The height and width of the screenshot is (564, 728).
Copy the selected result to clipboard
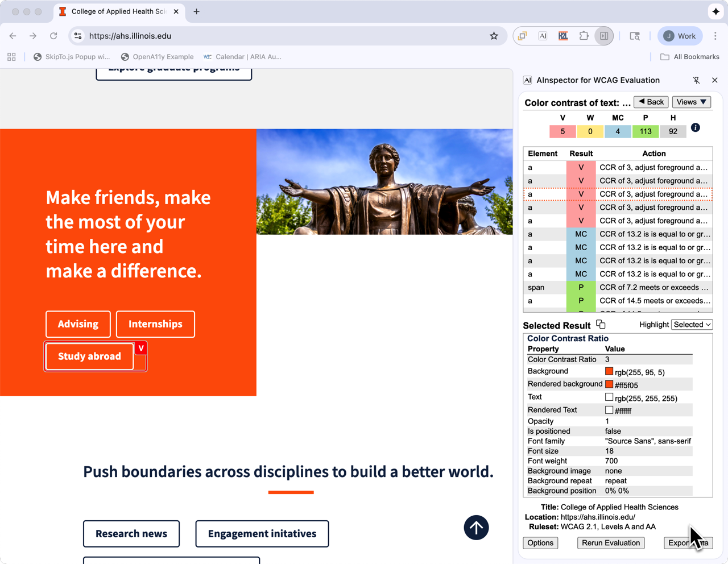coord(601,325)
